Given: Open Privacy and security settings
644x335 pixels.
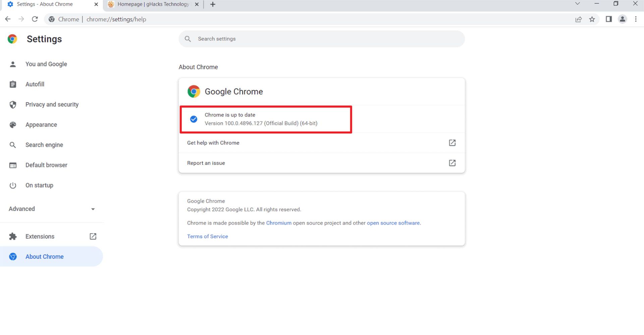Looking at the screenshot, I should coord(52,105).
